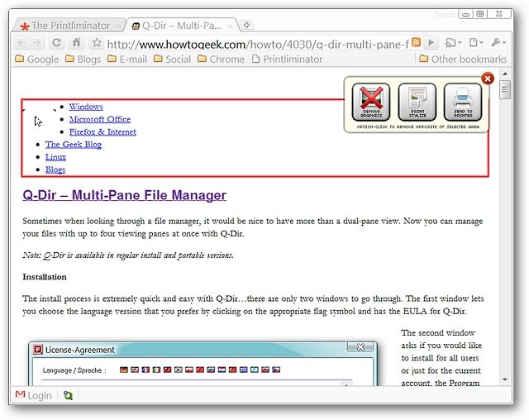529x420 pixels.
Task: Click the Send to Printer button
Action: pos(463,102)
